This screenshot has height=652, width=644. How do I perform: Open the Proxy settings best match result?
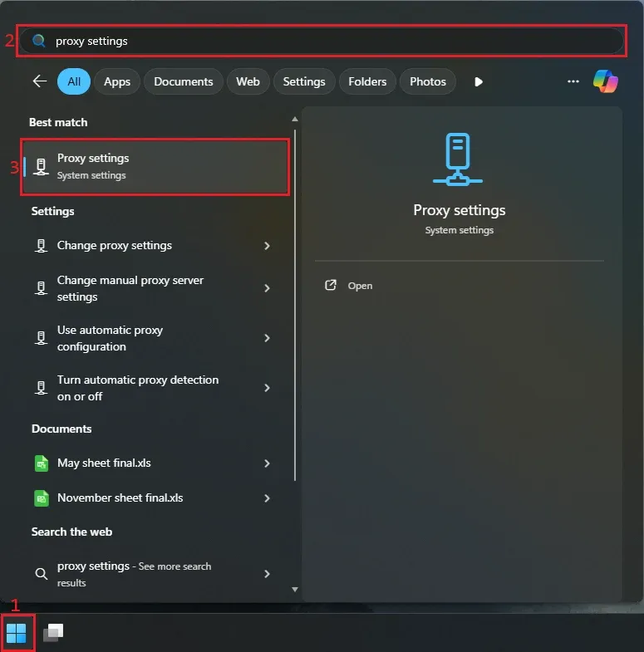pyautogui.click(x=156, y=167)
